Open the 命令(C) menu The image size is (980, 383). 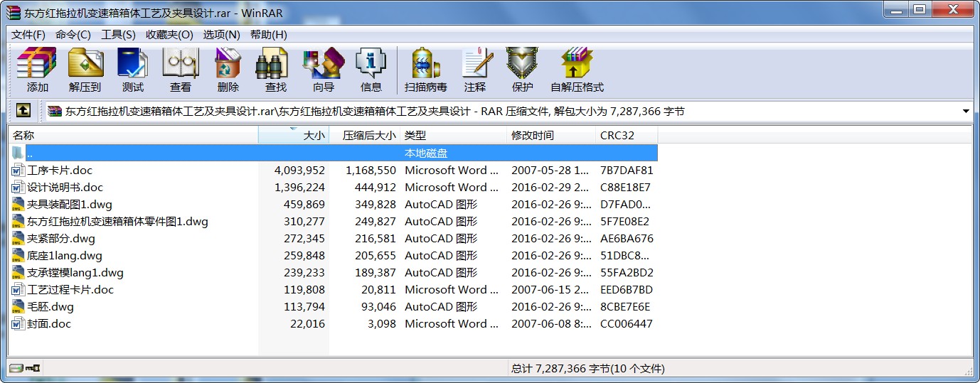point(73,34)
